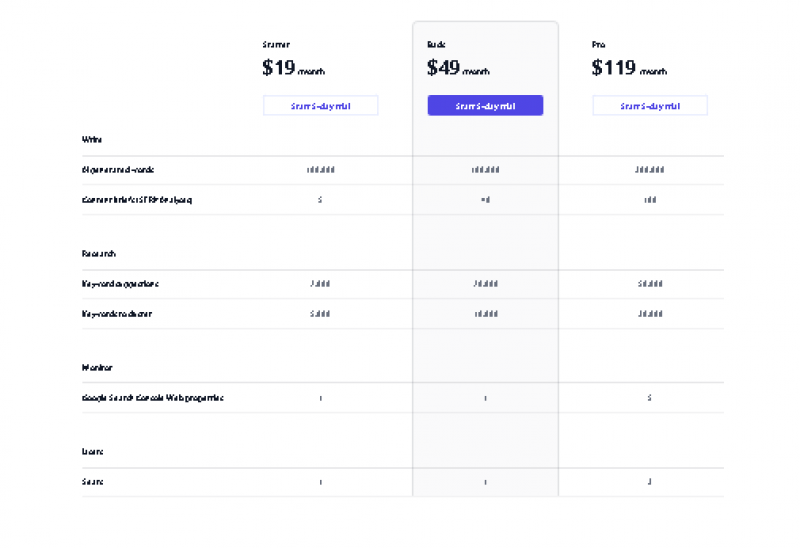Click the Basic plan name in highlighted column

click(436, 45)
